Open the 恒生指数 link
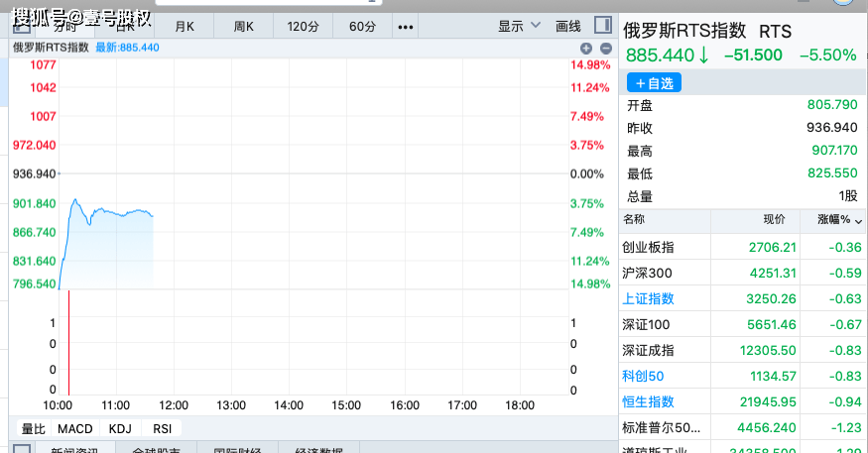Viewport: 868px width, 453px height. pyautogui.click(x=648, y=401)
